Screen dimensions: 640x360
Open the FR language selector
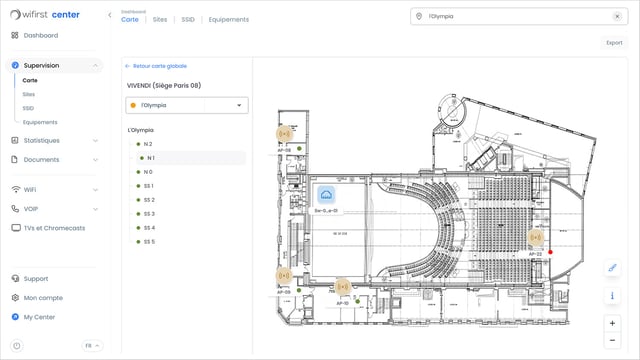(x=92, y=346)
